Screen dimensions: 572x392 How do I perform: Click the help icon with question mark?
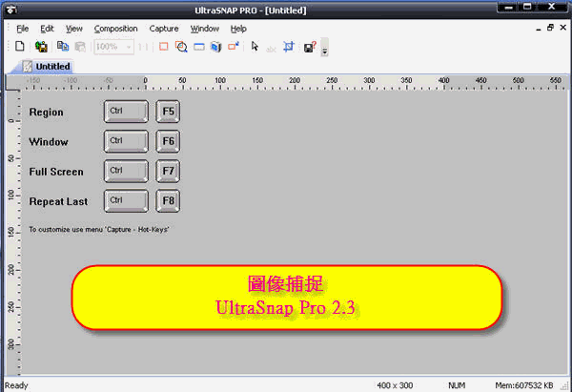click(x=309, y=46)
